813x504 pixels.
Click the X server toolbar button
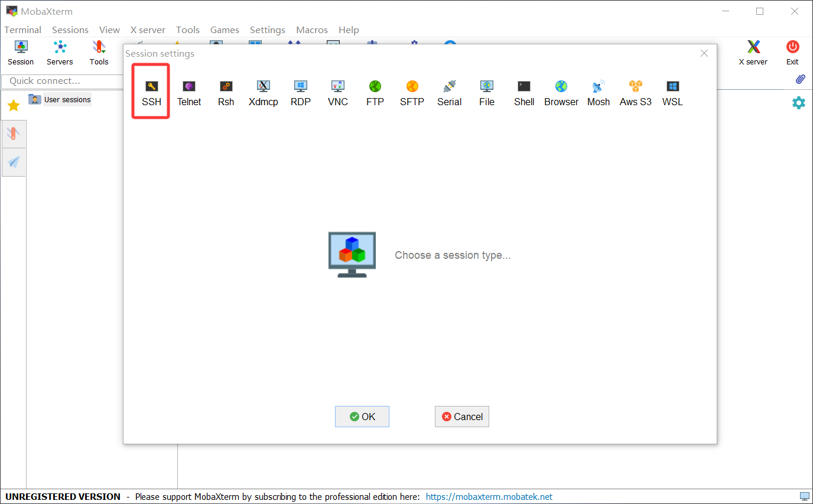pos(753,53)
